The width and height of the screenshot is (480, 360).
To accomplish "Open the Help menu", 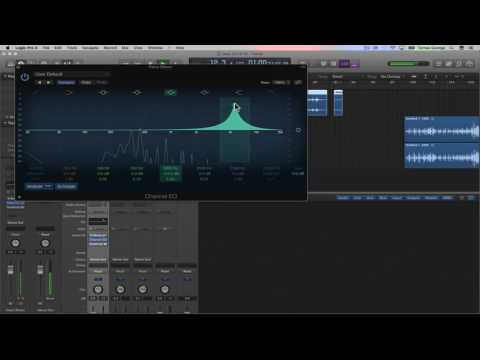I will point(180,48).
